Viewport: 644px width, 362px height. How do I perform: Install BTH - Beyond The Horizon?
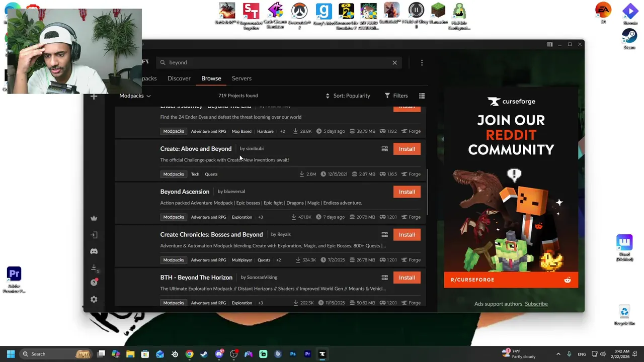point(407,278)
